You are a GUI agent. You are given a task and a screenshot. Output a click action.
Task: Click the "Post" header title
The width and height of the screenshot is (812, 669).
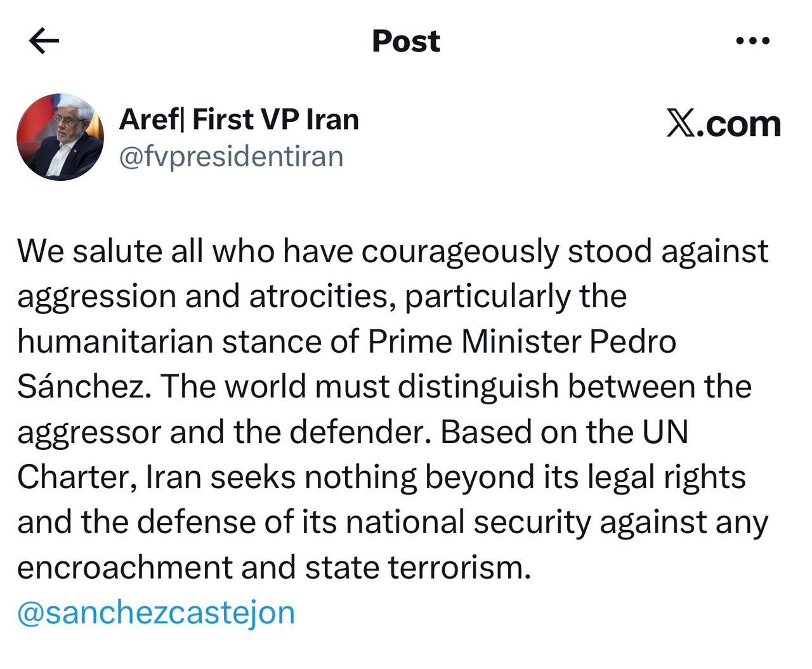point(405,41)
